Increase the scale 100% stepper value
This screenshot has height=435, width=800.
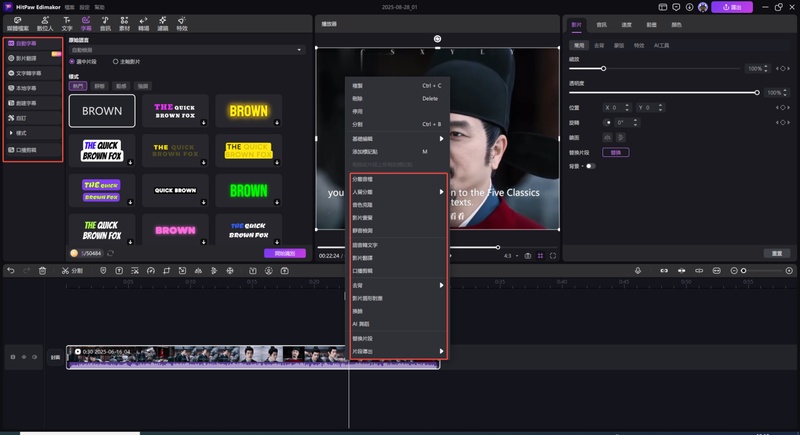click(766, 66)
